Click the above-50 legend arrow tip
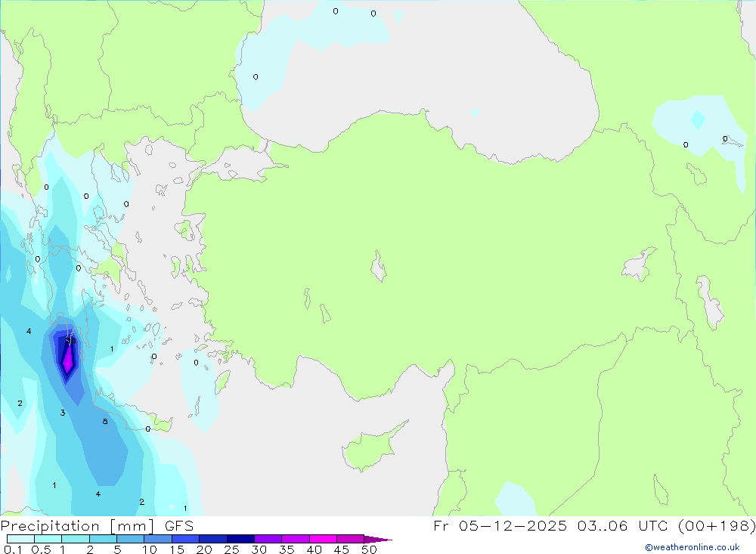Screen dimensions: 756x554 click(x=378, y=540)
